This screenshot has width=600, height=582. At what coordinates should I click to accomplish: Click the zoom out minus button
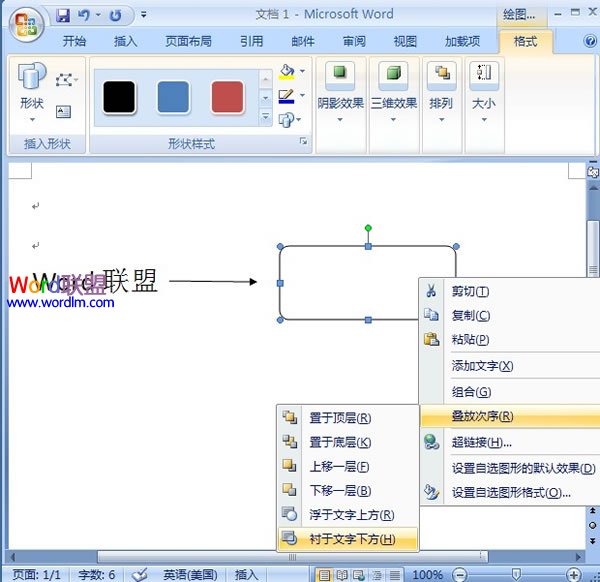point(460,575)
